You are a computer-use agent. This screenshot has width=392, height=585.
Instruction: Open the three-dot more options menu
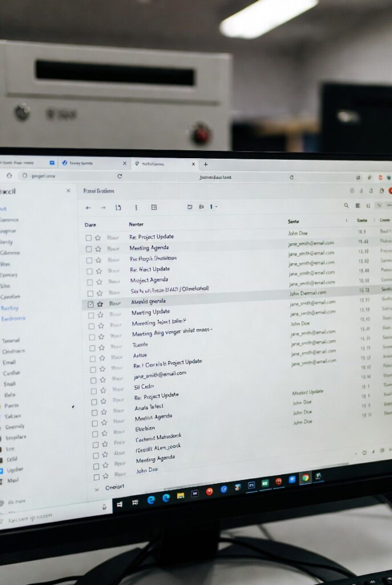136,207
